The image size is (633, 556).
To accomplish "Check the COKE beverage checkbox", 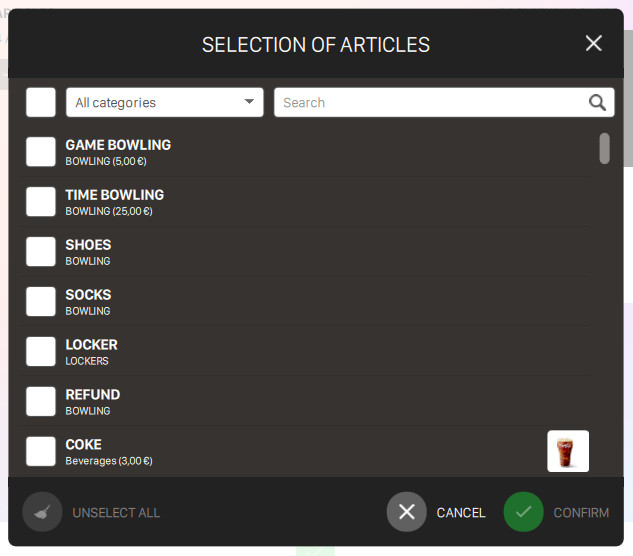I will click(x=41, y=452).
